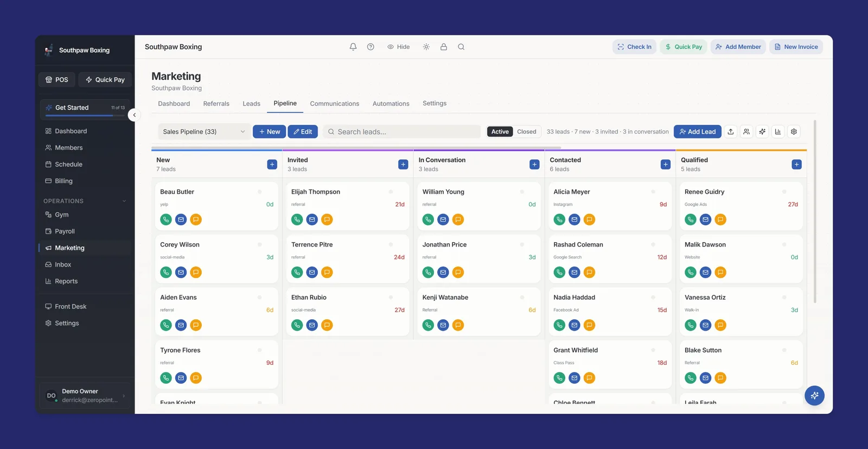The width and height of the screenshot is (868, 449).
Task: Switch to the Leads tab
Action: pos(251,104)
